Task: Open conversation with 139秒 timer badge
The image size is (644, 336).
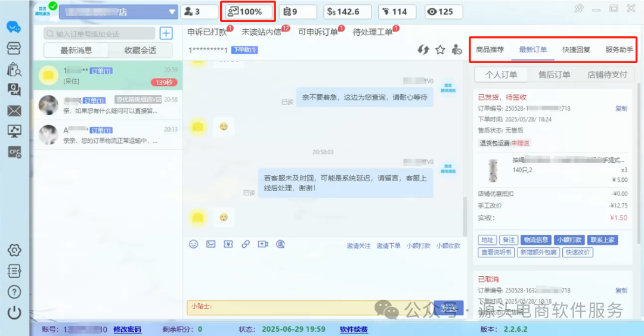Action: pyautogui.click(x=108, y=76)
